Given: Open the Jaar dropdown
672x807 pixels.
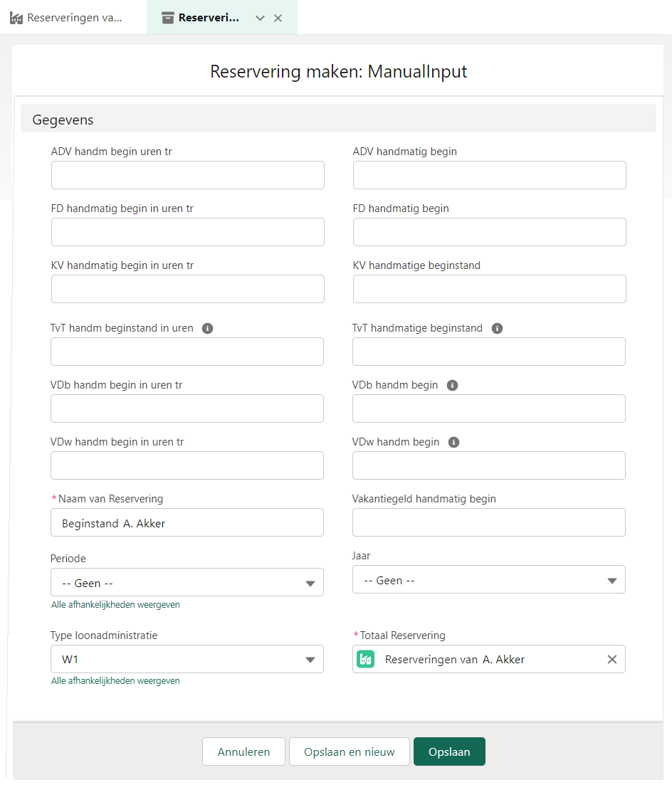Looking at the screenshot, I should pos(488,579).
